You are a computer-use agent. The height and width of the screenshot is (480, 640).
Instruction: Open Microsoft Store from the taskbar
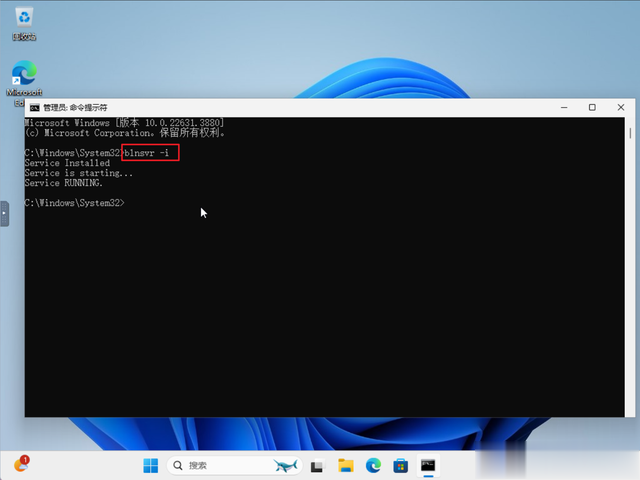(400, 466)
